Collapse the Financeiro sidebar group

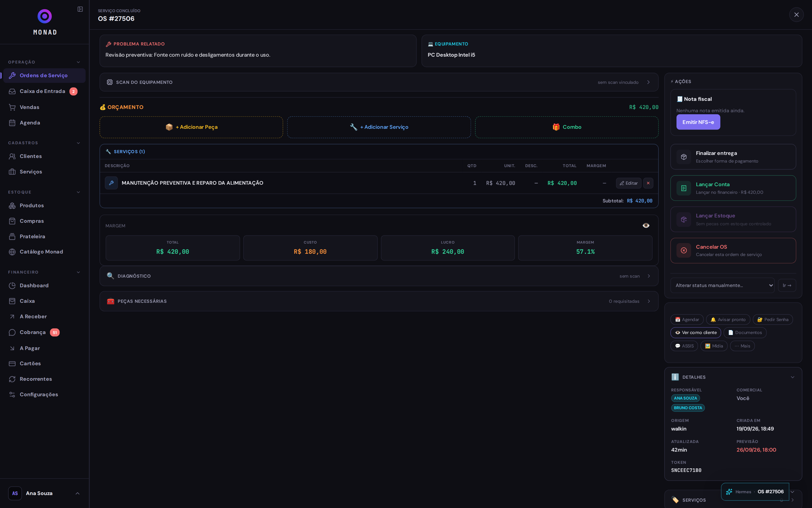[x=78, y=272]
